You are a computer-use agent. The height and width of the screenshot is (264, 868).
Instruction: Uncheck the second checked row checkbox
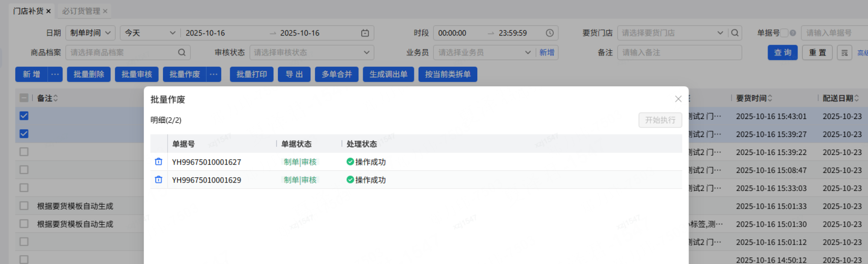[x=24, y=134]
